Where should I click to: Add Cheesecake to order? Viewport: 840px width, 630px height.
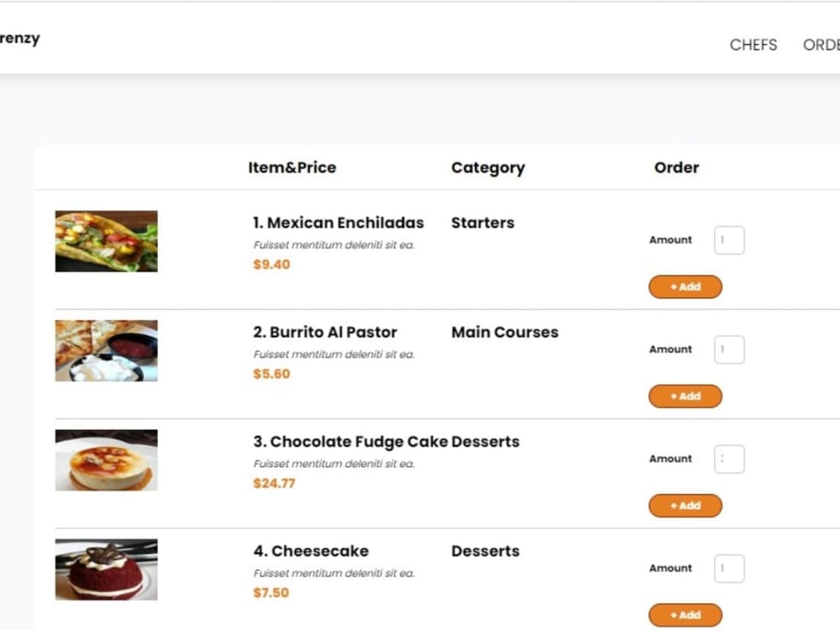click(x=685, y=615)
